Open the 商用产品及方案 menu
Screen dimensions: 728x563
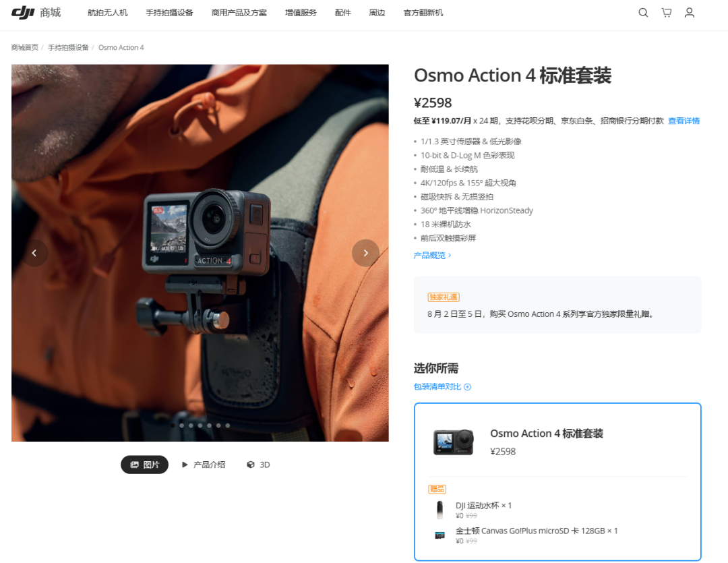click(x=239, y=13)
